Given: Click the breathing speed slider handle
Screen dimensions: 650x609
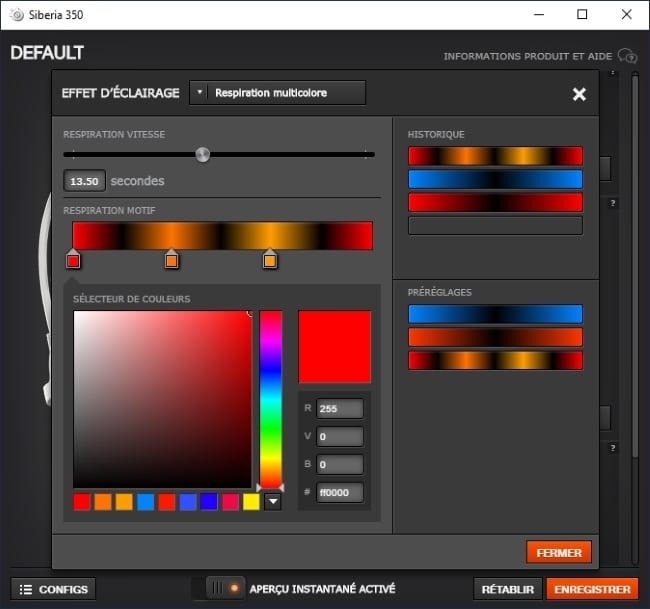Looking at the screenshot, I should click(x=203, y=155).
